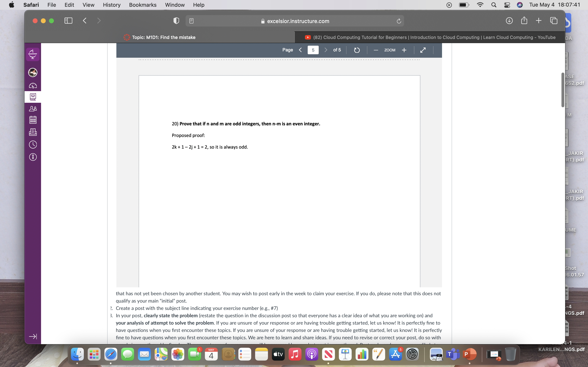This screenshot has width=588, height=367.
Task: Toggle Safari Reader view in address bar
Action: 192,21
